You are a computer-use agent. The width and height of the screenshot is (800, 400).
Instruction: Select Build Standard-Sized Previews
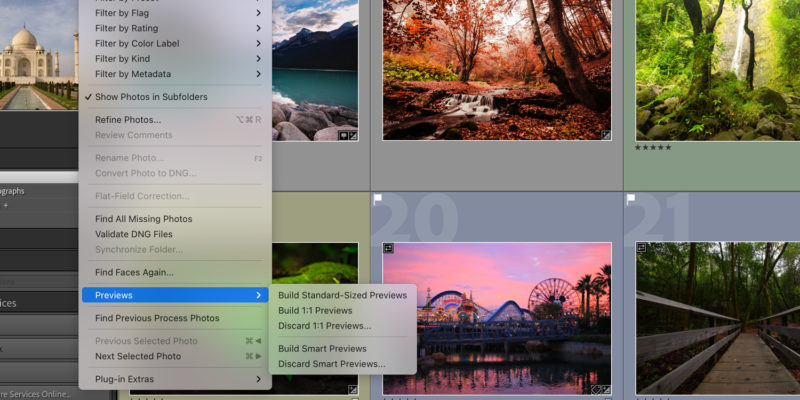point(343,295)
